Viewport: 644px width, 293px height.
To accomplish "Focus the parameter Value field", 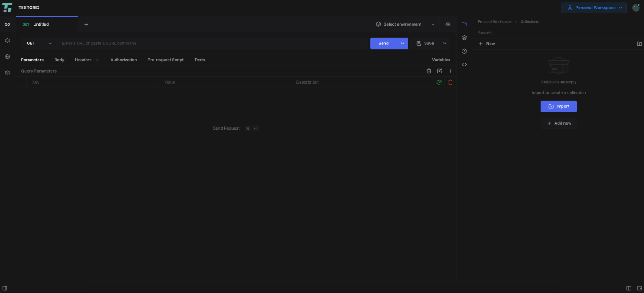I will tap(225, 82).
